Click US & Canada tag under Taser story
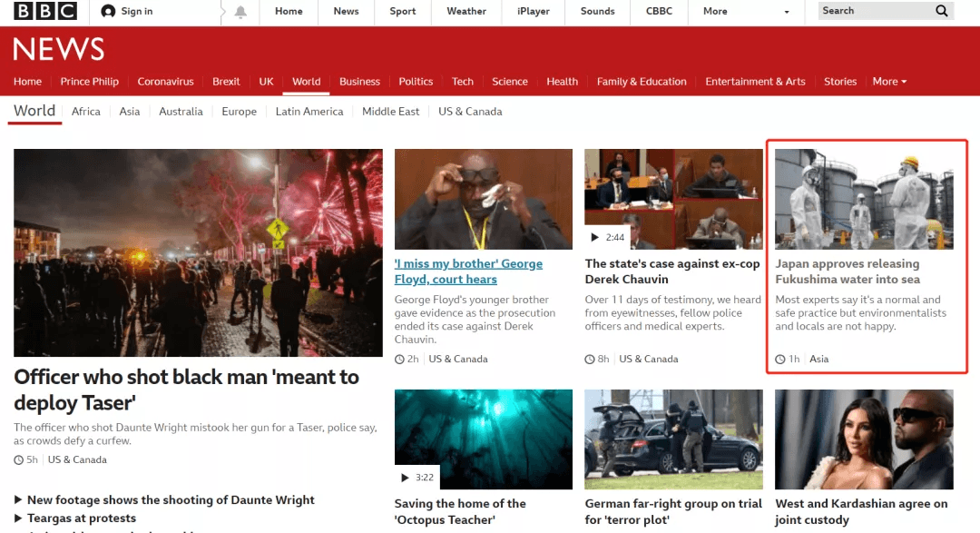Viewport: 980px width, 533px height. 77,459
